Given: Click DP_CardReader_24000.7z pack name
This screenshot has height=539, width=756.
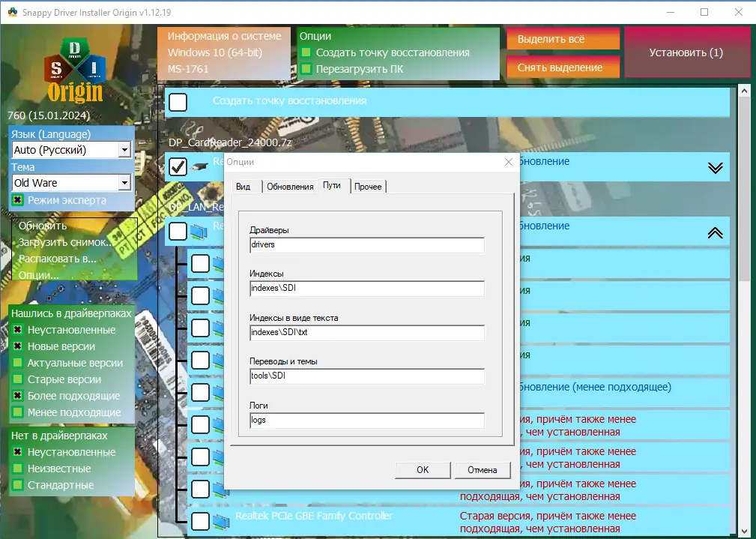Looking at the screenshot, I should click(x=231, y=142).
